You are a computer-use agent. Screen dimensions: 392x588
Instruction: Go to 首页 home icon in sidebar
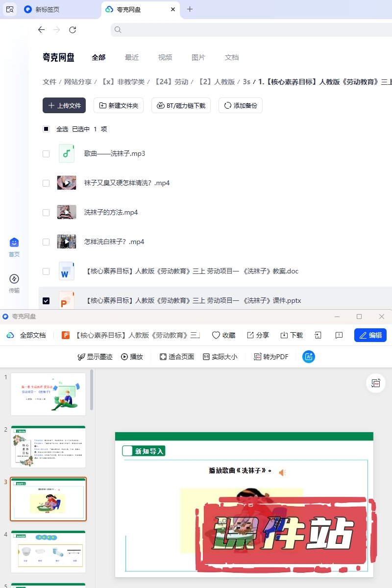(14, 246)
